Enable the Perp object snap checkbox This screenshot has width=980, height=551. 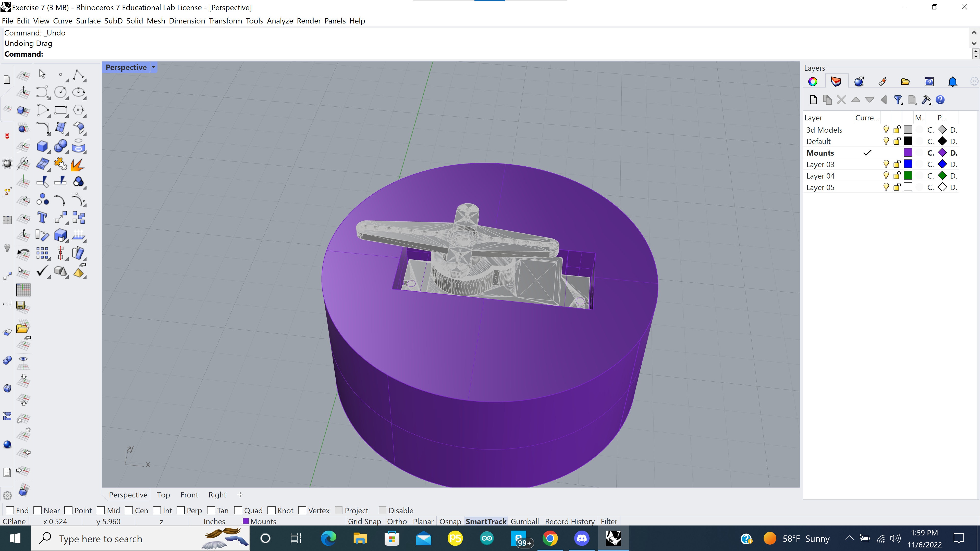point(181,510)
